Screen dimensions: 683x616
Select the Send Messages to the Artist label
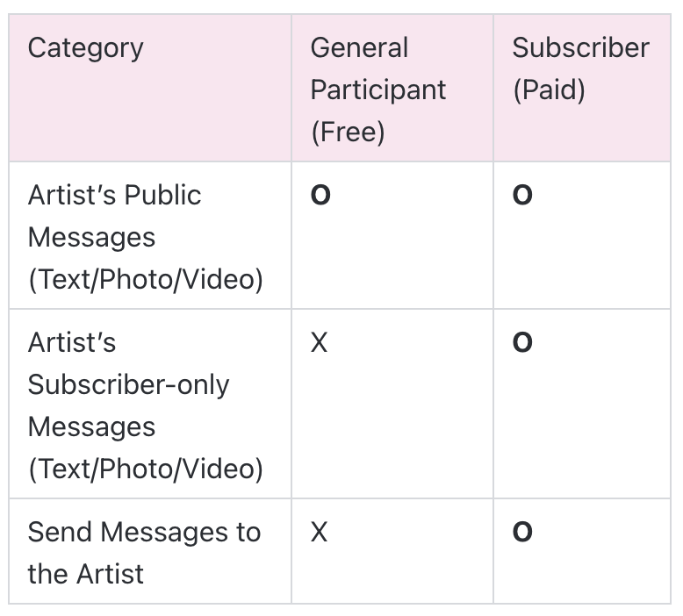coord(144,553)
